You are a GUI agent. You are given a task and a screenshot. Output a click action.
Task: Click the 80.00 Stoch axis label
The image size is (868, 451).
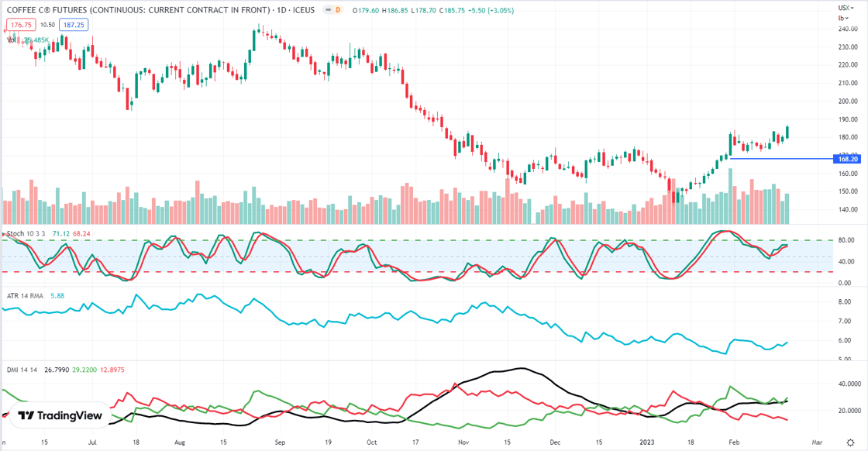tap(846, 240)
